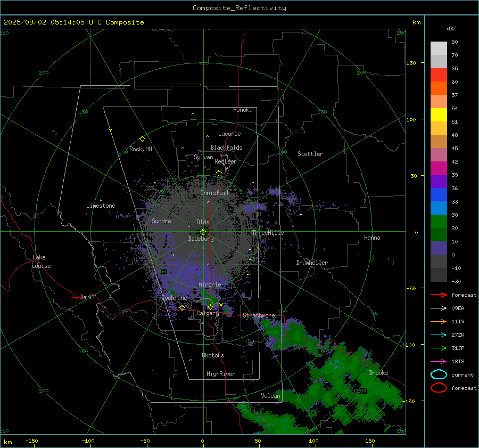Click the bright yellow 51–54 dBZ swatch

click(439, 115)
